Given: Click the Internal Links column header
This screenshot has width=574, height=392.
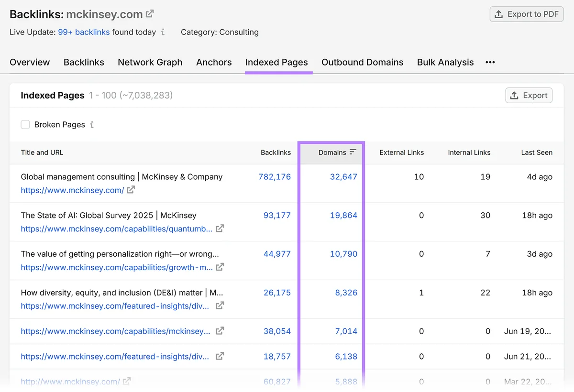Looking at the screenshot, I should point(469,152).
